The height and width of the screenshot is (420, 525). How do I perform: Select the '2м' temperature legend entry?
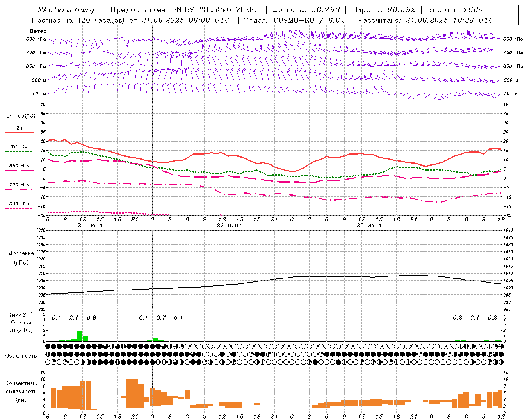point(19,128)
